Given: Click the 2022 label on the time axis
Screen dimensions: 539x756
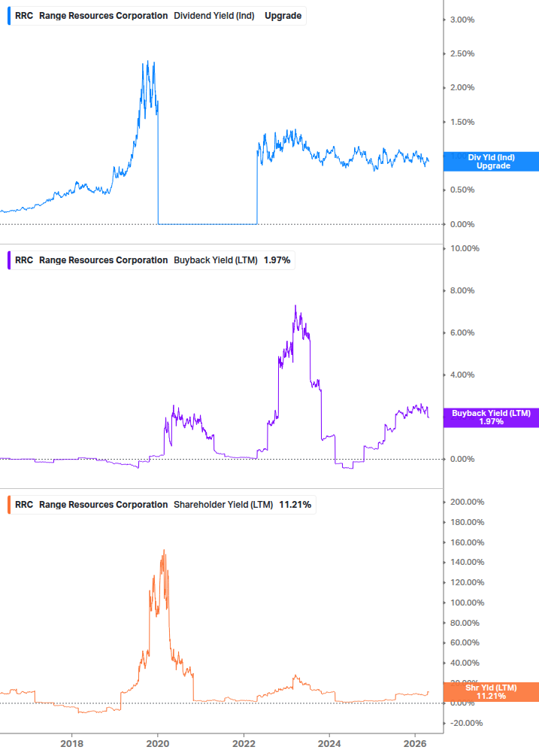Looking at the screenshot, I should coord(244,743).
